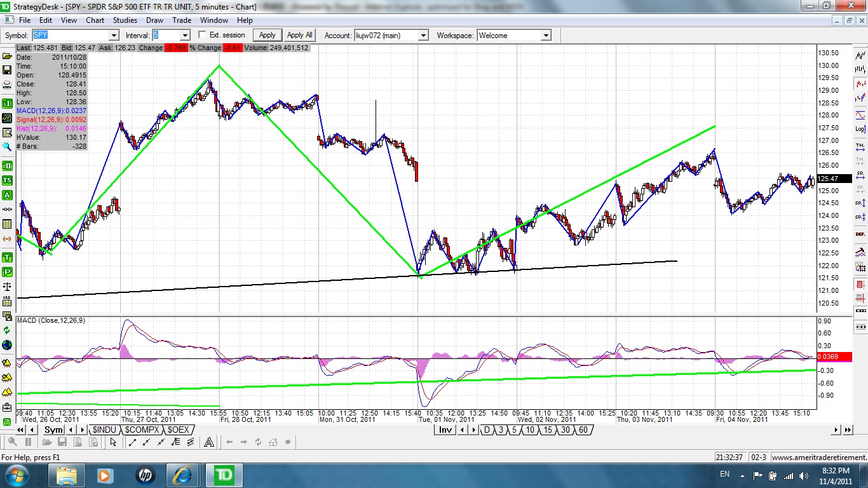Select the bar chart style icon
Viewport: 868px width, 488px height.
click(x=860, y=69)
